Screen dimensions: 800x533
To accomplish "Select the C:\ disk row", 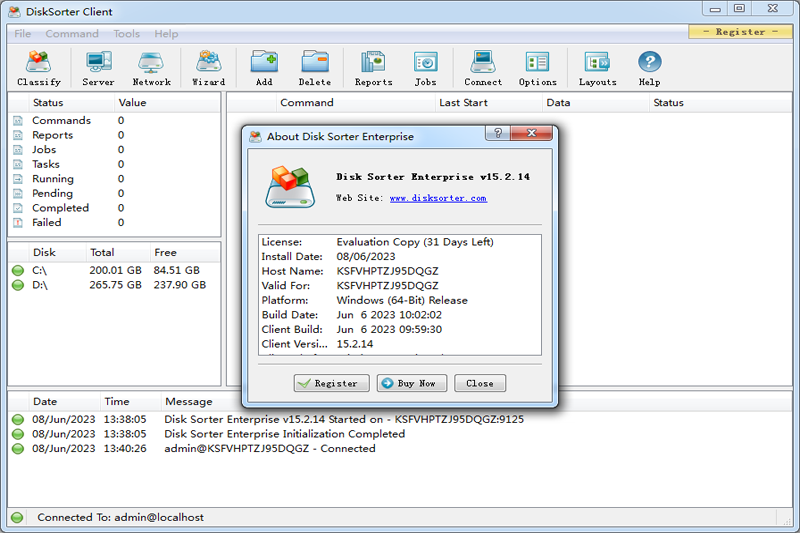I will pos(40,270).
